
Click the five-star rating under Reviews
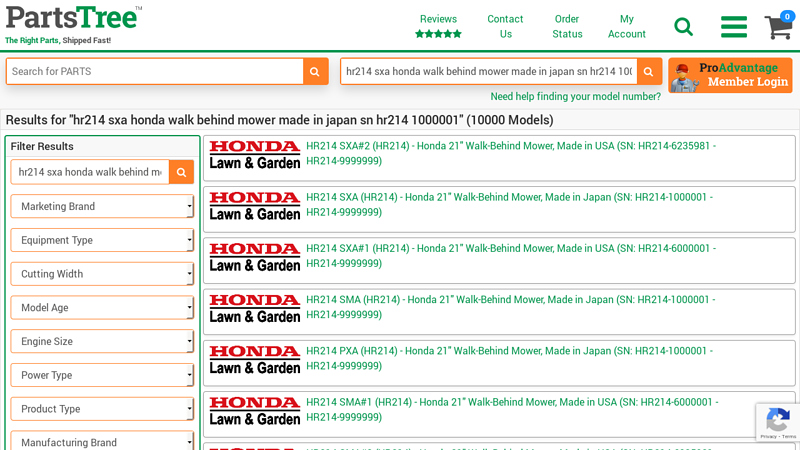[438, 34]
